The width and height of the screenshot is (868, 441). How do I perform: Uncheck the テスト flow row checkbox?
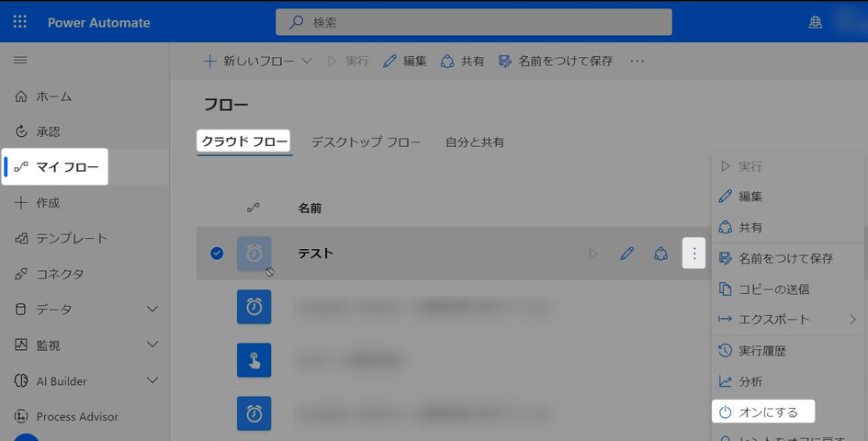pyautogui.click(x=217, y=254)
